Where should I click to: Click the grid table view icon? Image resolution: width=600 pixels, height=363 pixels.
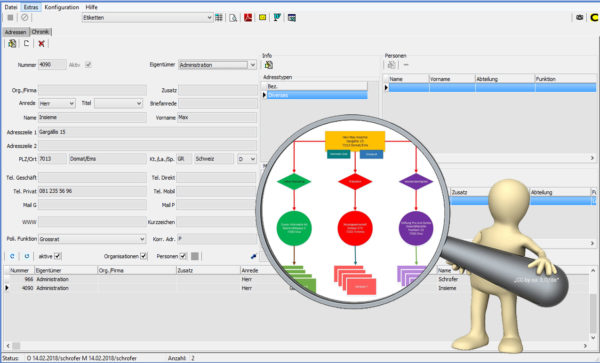point(219,18)
